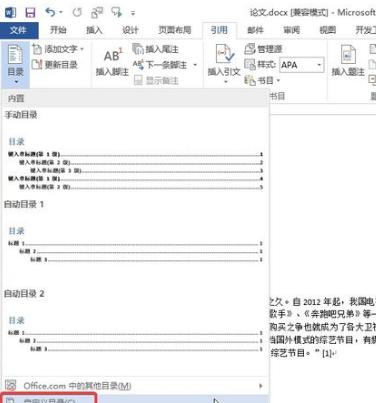Click 插入尾注 to insert an endnote
The width and height of the screenshot is (376, 403).
156,49
